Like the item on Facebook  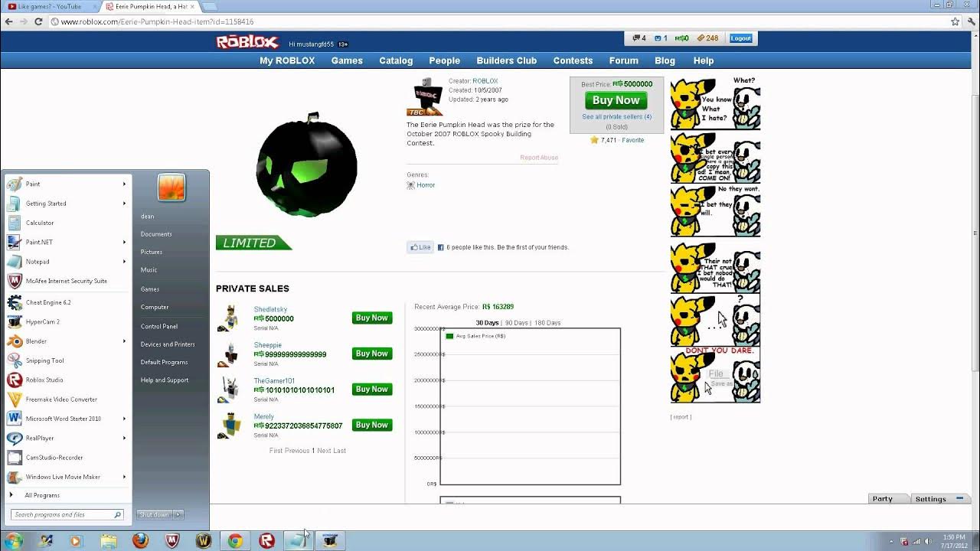tap(420, 246)
